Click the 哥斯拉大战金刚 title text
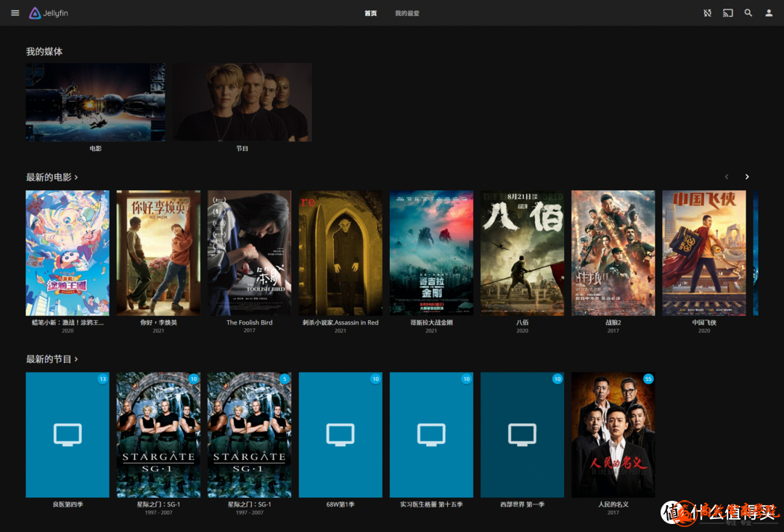784x532 pixels. pos(431,322)
